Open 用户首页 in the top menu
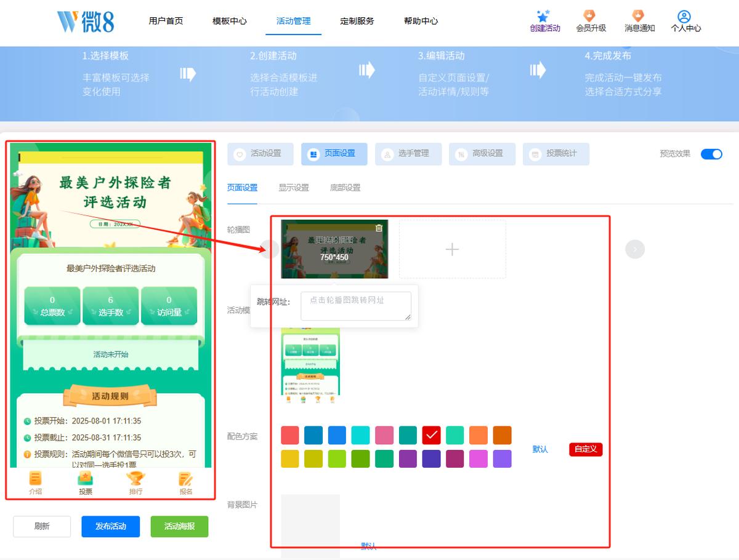 (x=166, y=21)
